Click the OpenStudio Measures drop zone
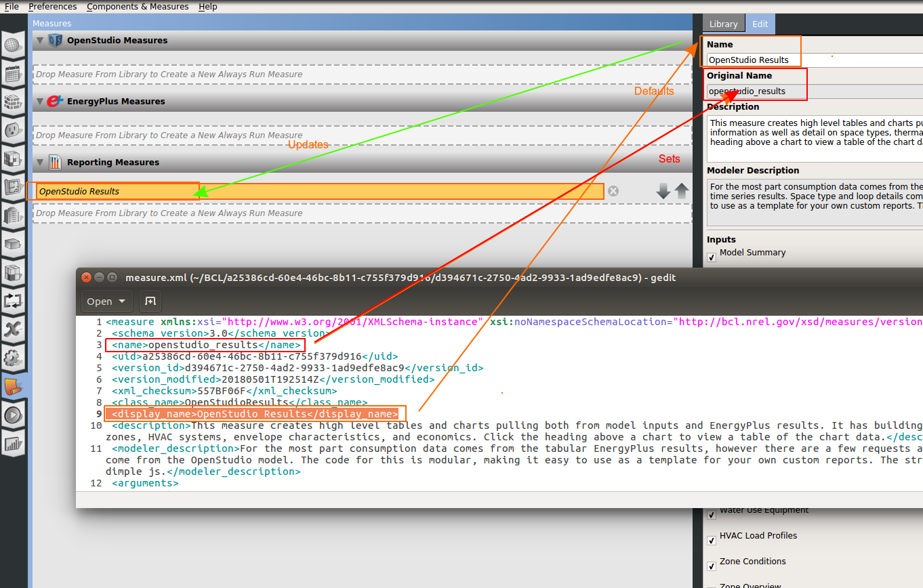923x588 pixels. [362, 75]
